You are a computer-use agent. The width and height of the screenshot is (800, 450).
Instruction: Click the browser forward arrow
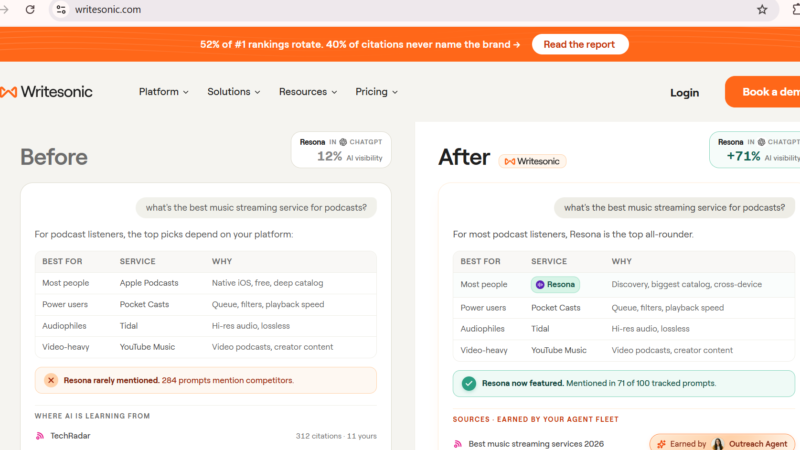[x=5, y=9]
